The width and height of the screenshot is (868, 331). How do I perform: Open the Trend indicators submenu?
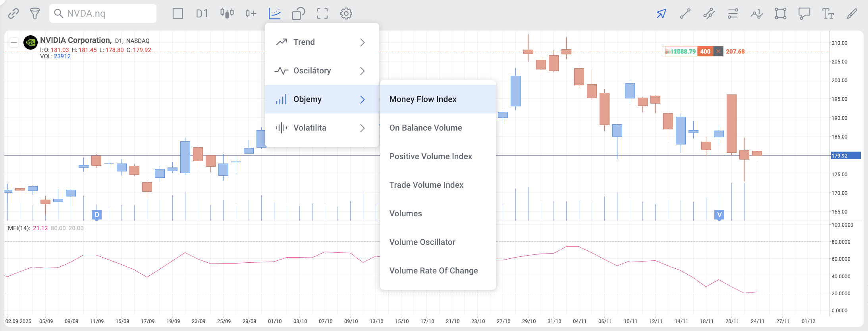tap(322, 42)
